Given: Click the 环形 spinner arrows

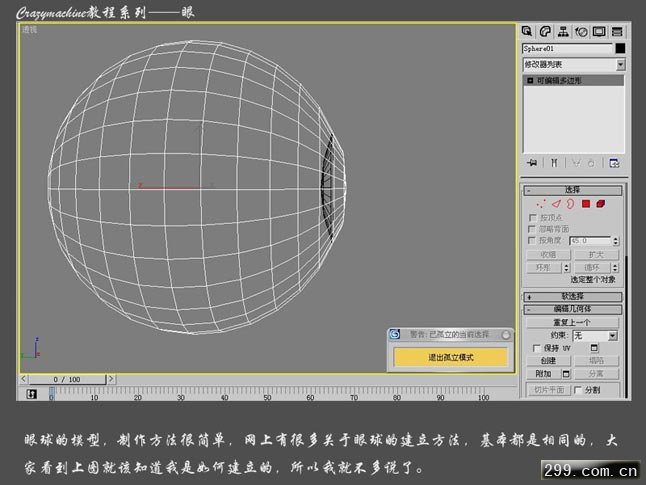Looking at the screenshot, I should [x=566, y=268].
